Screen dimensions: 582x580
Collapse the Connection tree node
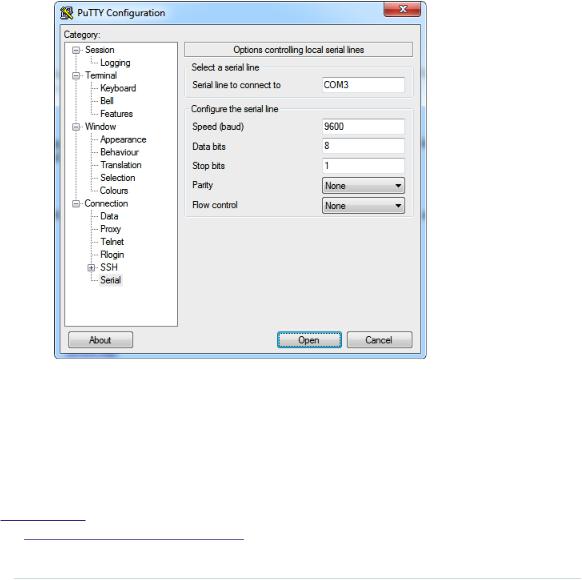point(76,204)
